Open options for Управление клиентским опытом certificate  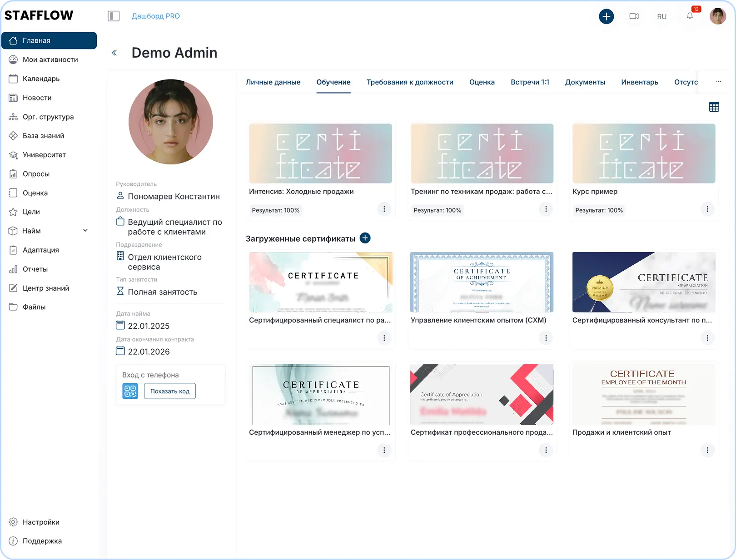tap(546, 338)
